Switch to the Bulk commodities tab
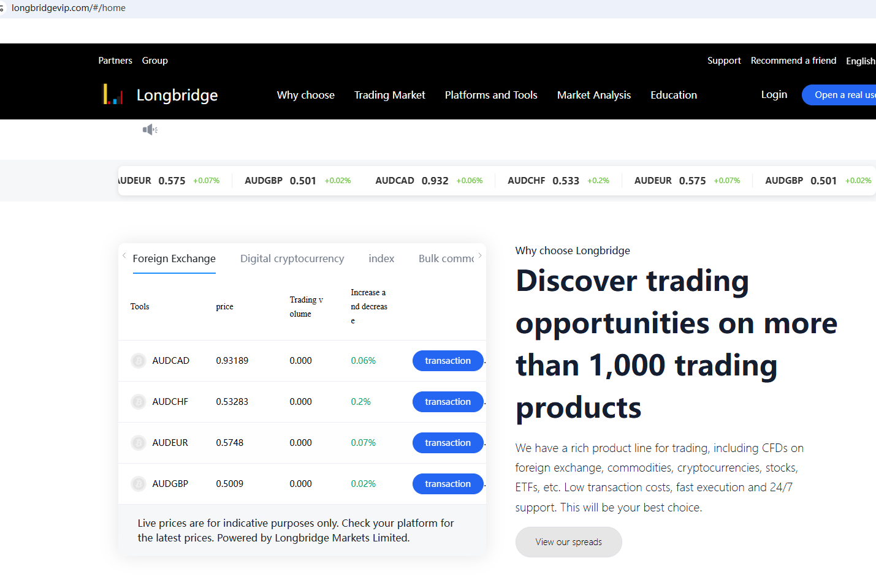The image size is (876, 588). pyautogui.click(x=446, y=258)
